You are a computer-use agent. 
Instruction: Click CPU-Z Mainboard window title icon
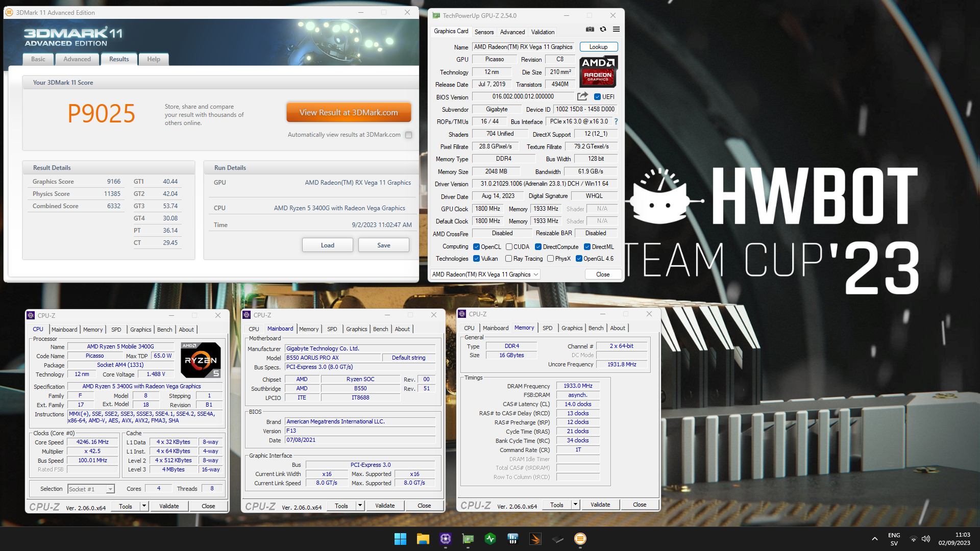click(247, 315)
